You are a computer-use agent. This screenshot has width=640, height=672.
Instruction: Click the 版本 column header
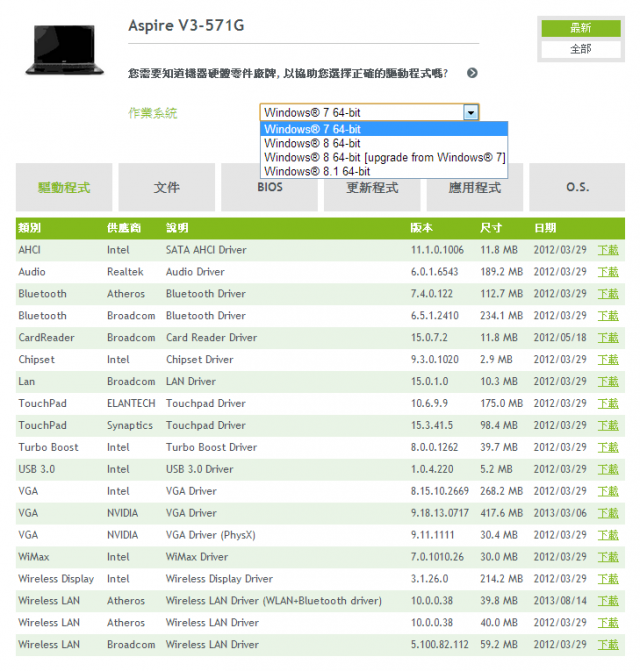point(421,228)
